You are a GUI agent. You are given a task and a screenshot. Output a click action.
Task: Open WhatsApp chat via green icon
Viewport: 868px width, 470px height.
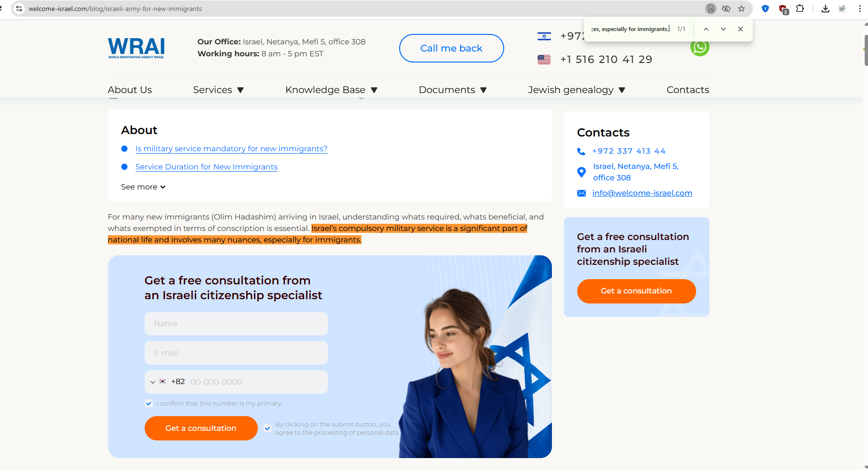(699, 47)
